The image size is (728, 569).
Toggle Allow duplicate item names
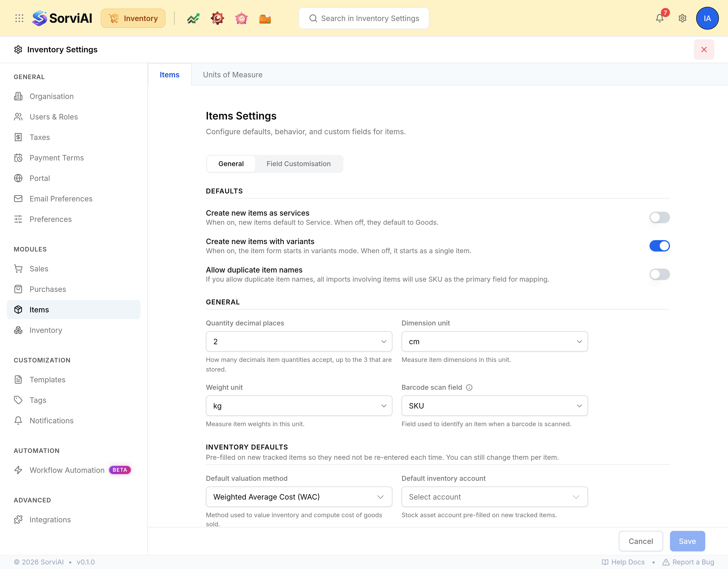click(x=659, y=274)
